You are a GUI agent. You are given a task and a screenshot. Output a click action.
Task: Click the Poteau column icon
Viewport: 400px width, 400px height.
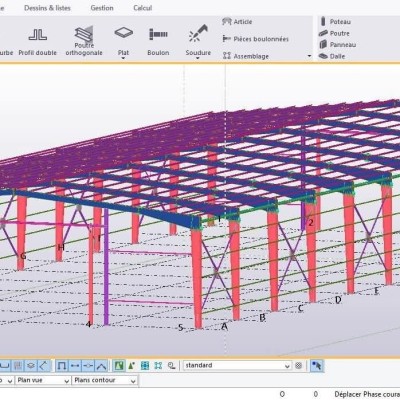click(323, 21)
